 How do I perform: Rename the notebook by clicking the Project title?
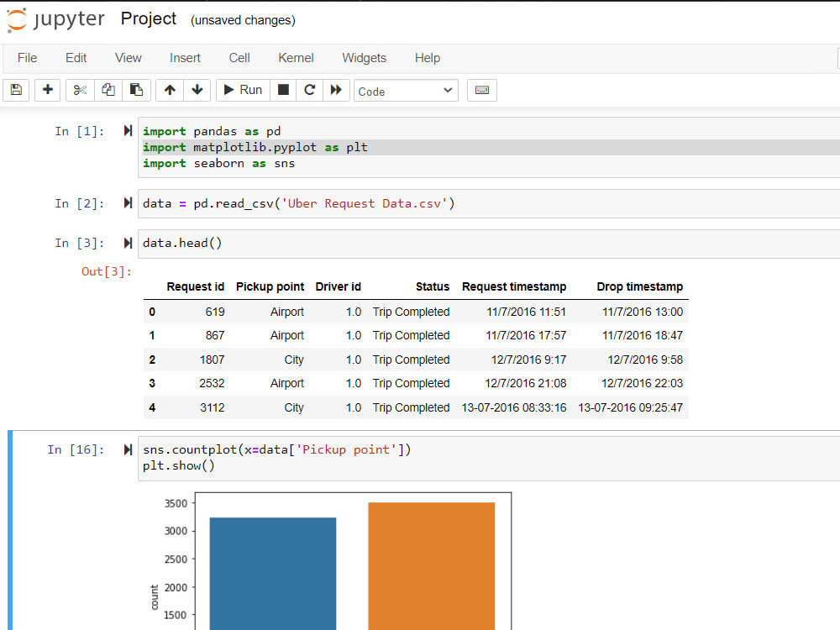[149, 18]
